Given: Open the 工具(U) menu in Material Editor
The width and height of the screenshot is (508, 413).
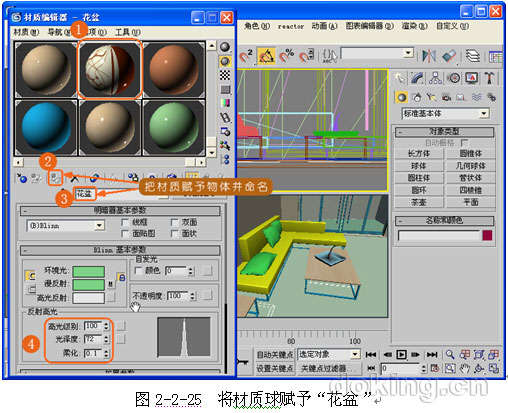Looking at the screenshot, I should pyautogui.click(x=128, y=32).
